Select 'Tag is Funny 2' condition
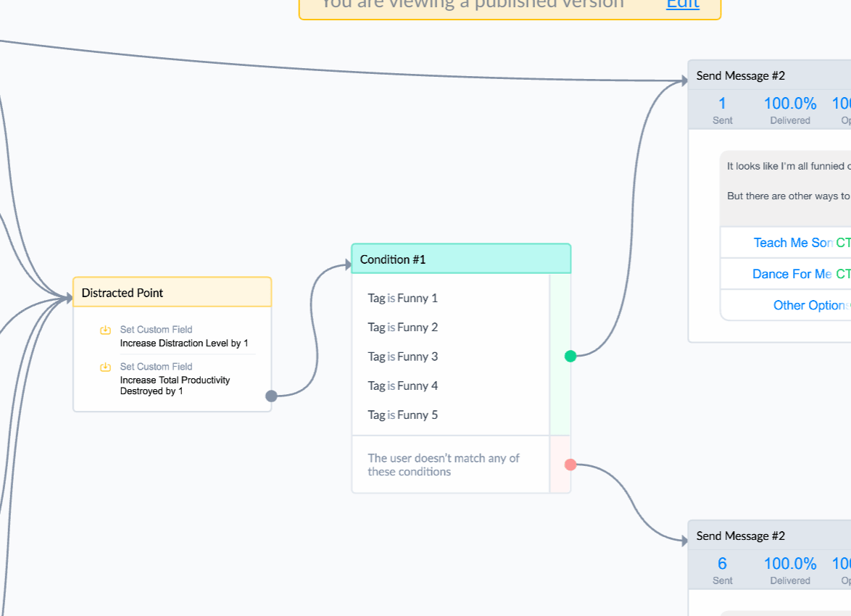851x616 pixels. point(403,328)
